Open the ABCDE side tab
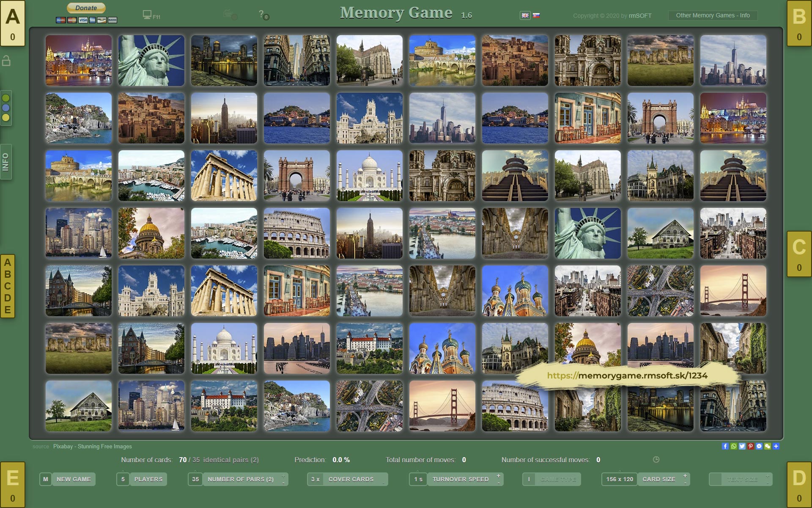The width and height of the screenshot is (812, 508). (7, 286)
